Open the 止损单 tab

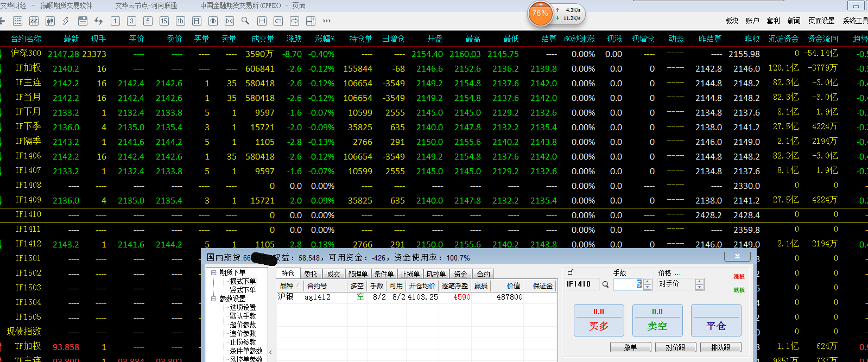[x=410, y=274]
